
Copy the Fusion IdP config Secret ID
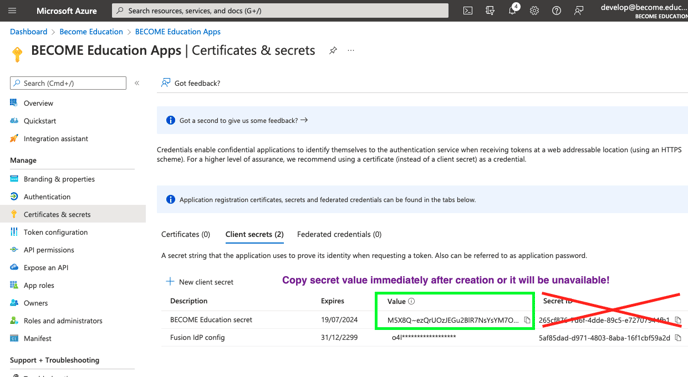pyautogui.click(x=678, y=338)
